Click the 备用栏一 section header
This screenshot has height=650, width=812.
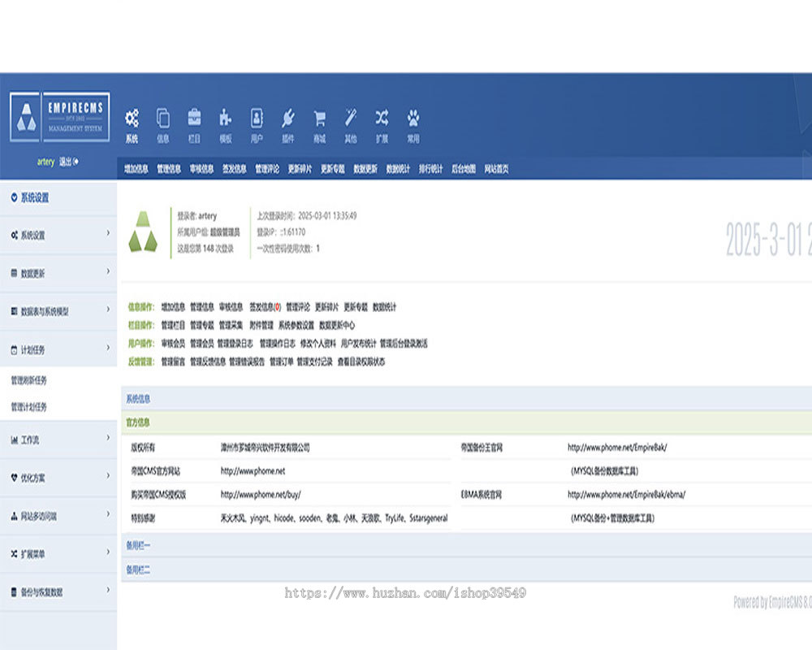tap(138, 546)
